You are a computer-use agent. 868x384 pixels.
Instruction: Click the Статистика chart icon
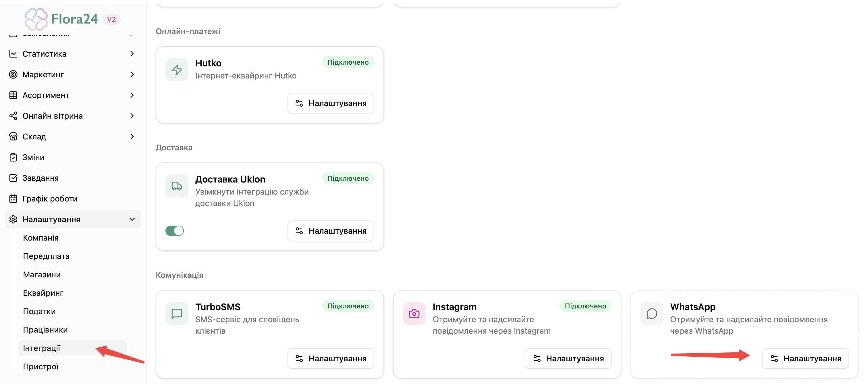pos(13,54)
